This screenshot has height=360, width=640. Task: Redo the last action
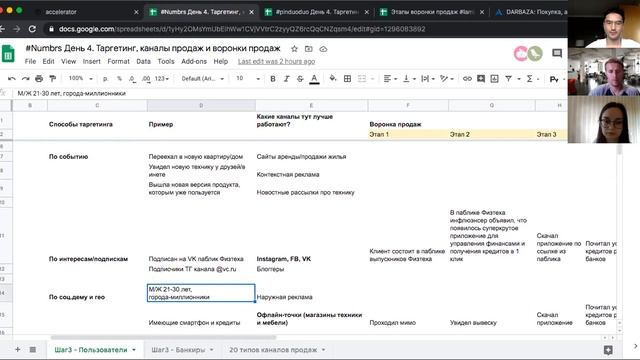pos(25,78)
